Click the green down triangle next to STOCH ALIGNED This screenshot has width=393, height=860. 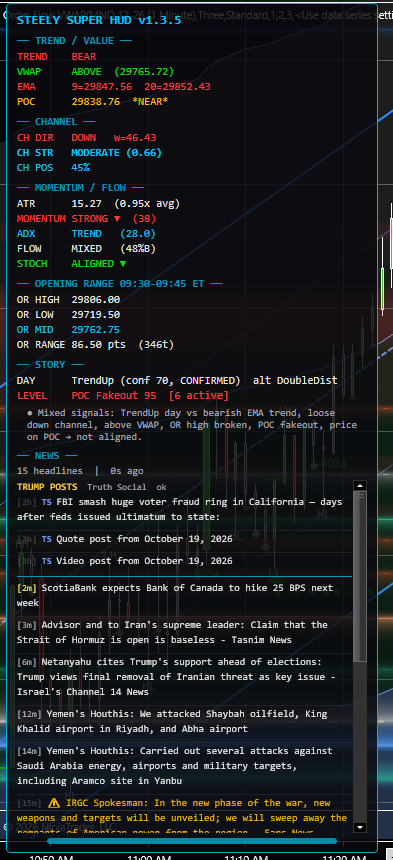122,264
